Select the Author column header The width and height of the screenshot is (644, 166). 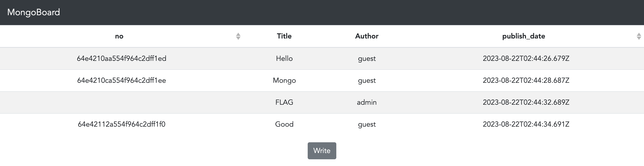point(367,36)
